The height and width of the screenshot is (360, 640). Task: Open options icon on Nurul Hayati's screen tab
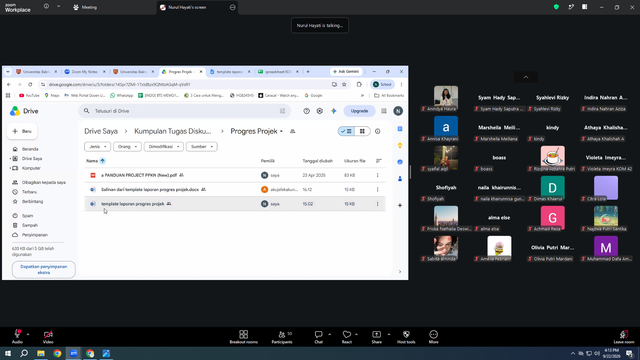(x=233, y=7)
